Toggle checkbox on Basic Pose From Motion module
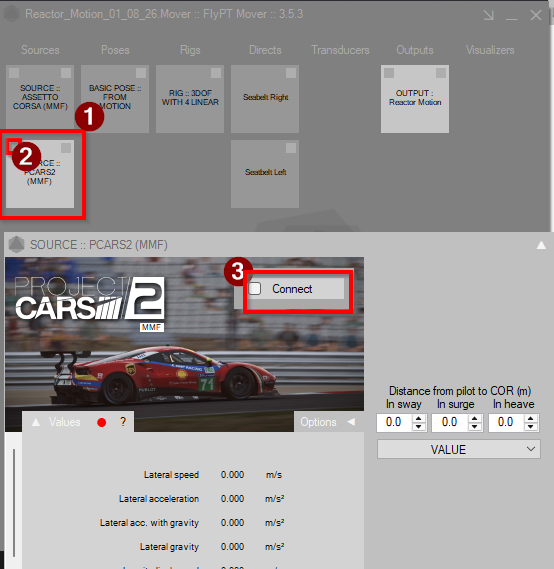 (141, 73)
